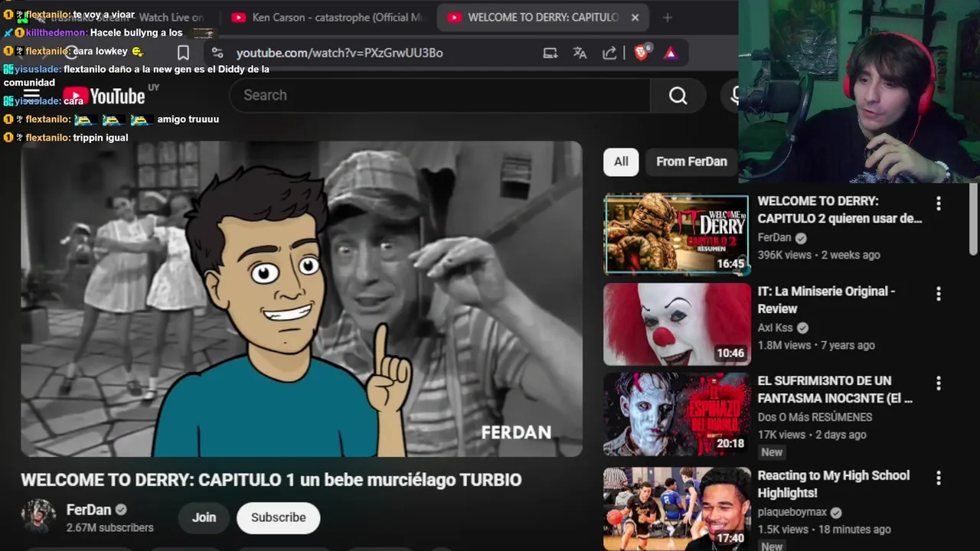Click the Join button

tap(204, 517)
